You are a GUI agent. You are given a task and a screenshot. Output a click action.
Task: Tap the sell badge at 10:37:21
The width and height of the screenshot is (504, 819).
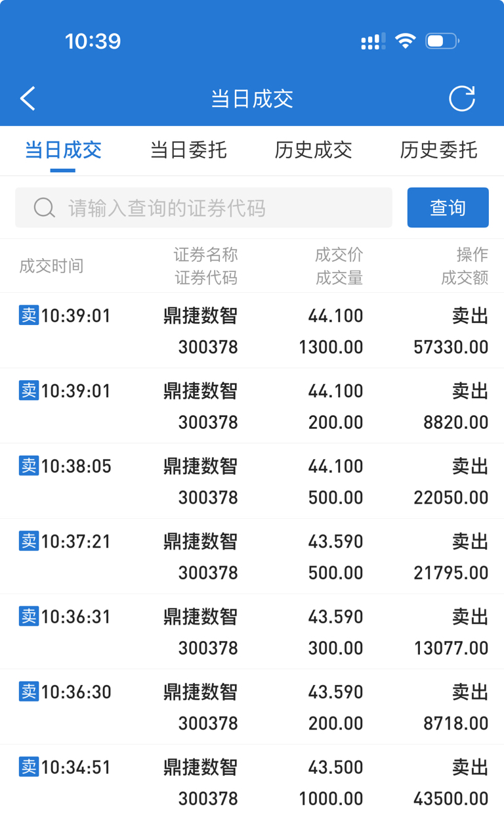29,541
